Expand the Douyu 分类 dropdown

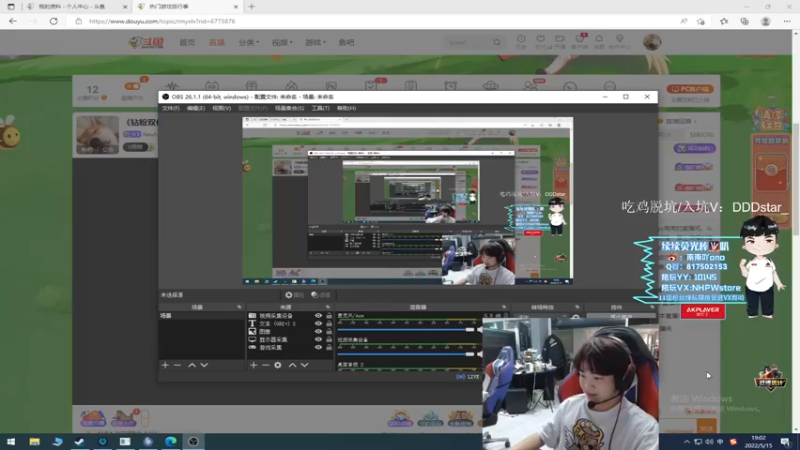click(x=248, y=42)
